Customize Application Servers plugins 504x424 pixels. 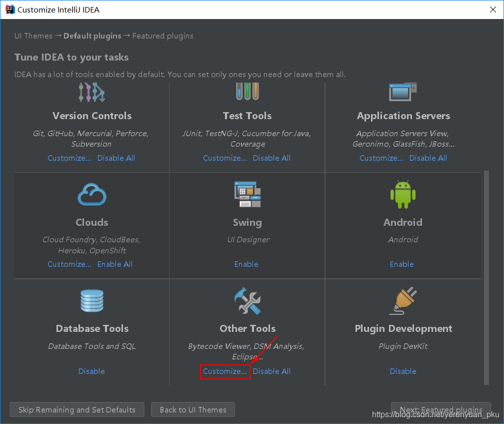pyautogui.click(x=381, y=158)
